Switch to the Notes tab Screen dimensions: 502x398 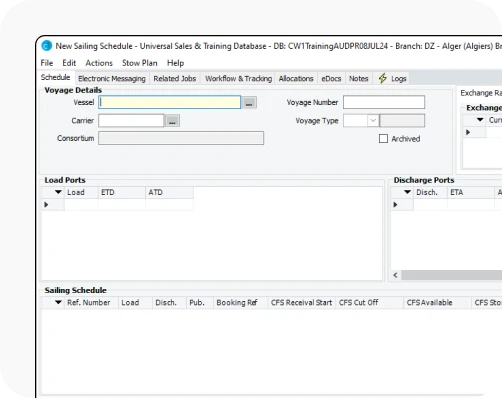[359, 79]
